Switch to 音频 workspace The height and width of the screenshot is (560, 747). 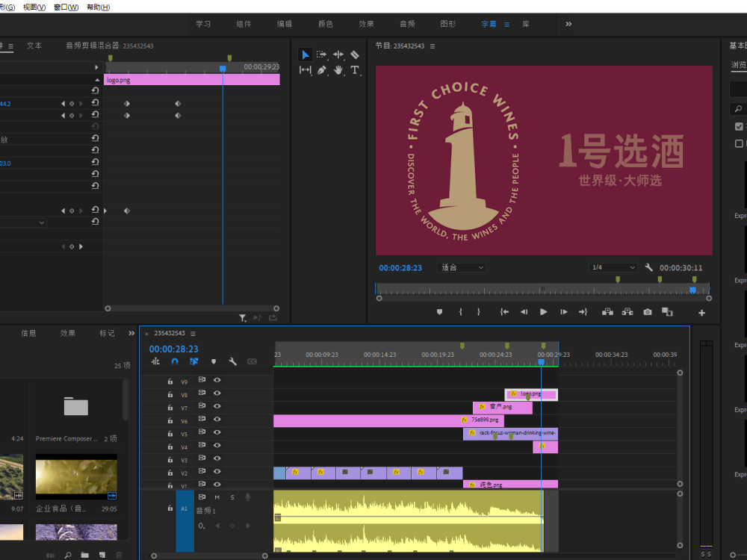pyautogui.click(x=407, y=24)
